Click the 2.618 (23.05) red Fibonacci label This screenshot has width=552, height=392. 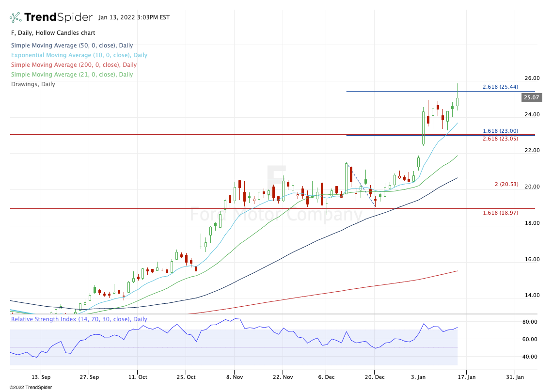(500, 139)
